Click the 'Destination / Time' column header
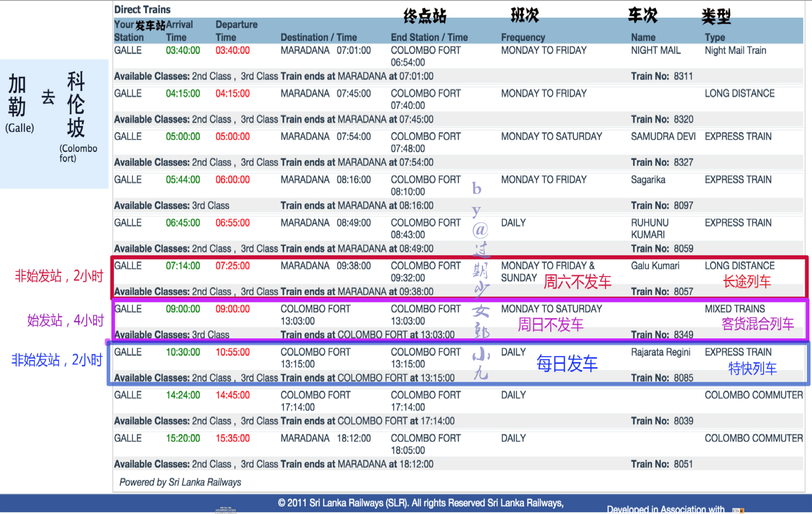Image resolution: width=812 pixels, height=514 pixels. click(319, 37)
